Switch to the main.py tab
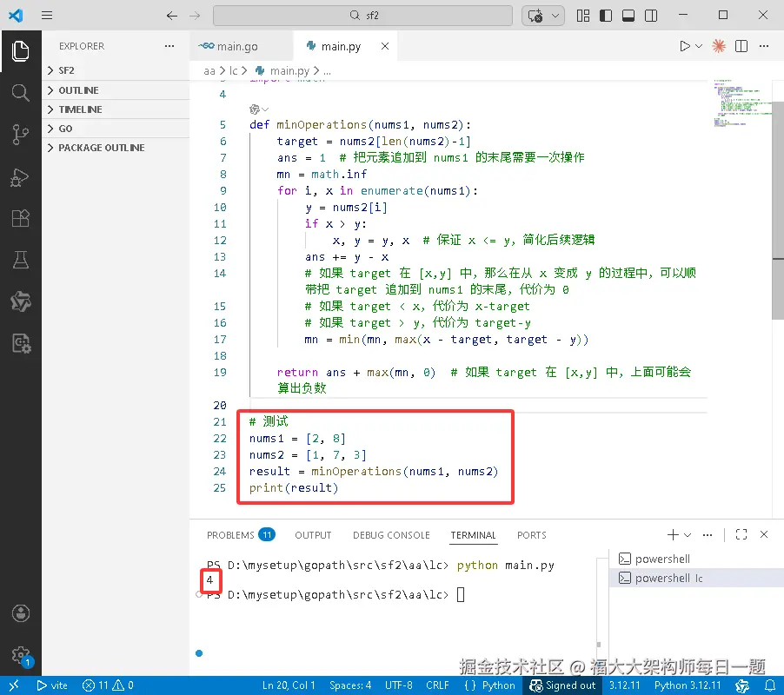Screen dimensions: 784x695 click(341, 46)
